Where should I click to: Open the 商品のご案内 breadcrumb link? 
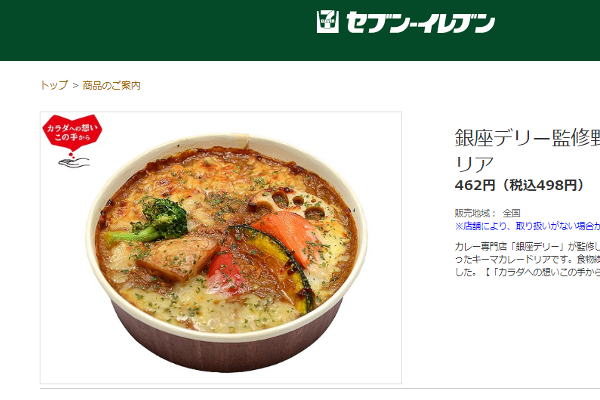pos(111,85)
